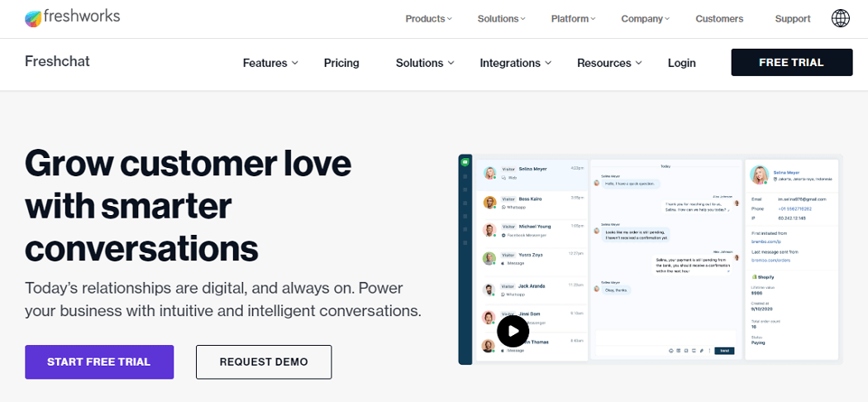Expand Solutions menu in Freshworks top bar
This screenshot has width=868, height=402.
tap(502, 19)
